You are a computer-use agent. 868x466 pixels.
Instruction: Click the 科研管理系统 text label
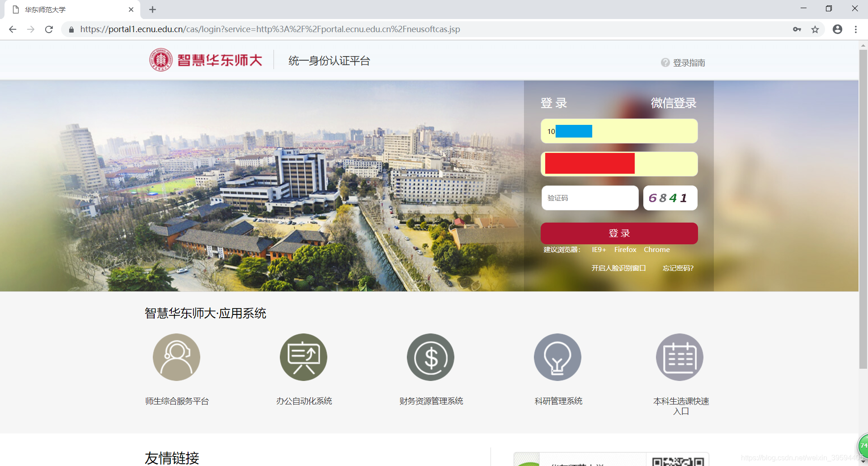pyautogui.click(x=558, y=401)
